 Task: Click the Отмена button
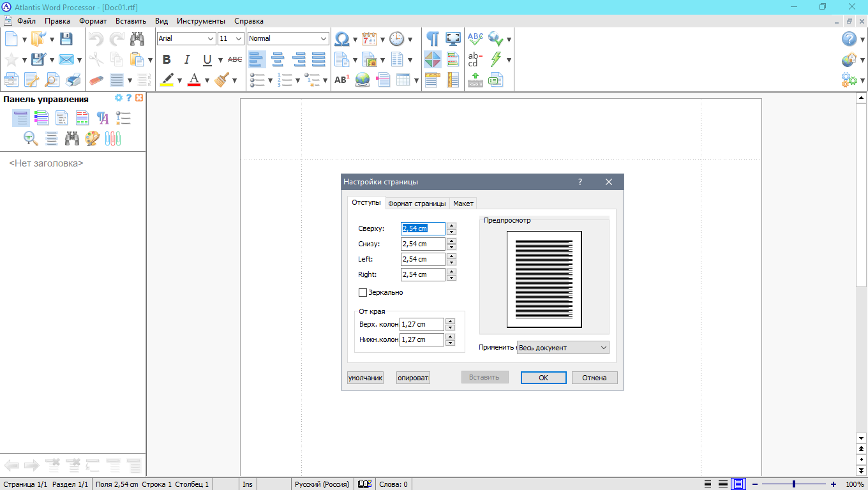pyautogui.click(x=594, y=378)
